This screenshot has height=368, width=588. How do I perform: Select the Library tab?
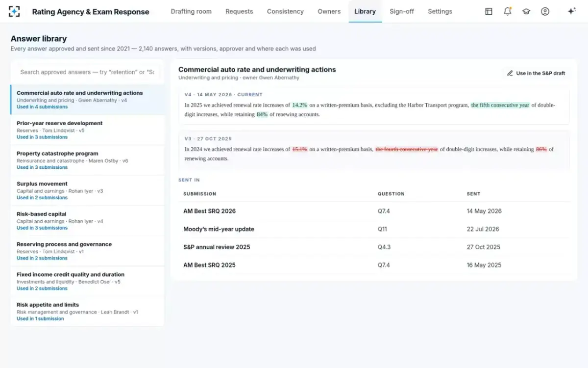pos(365,11)
